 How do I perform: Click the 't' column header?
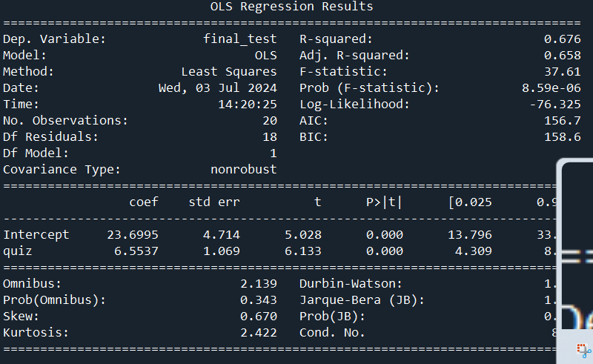tap(318, 202)
